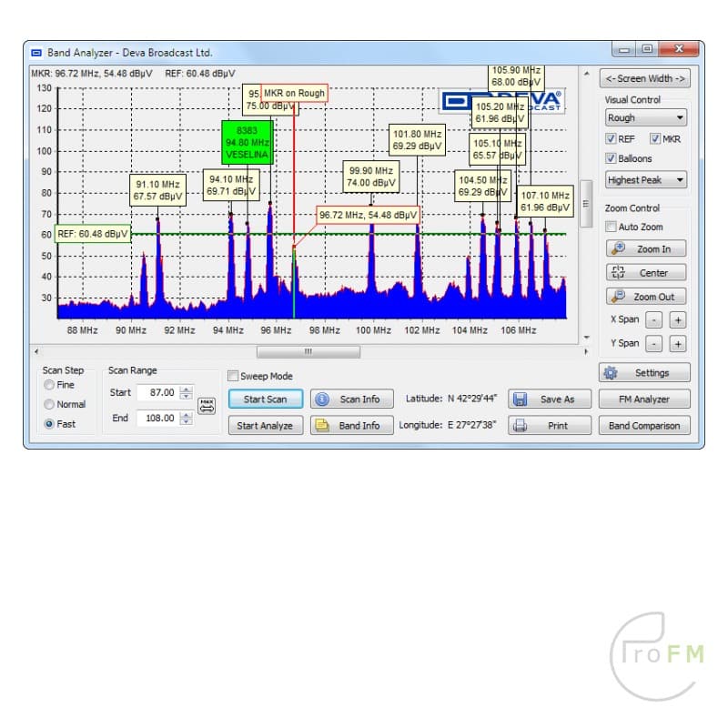The image size is (728, 728).
Task: Open Band Info with the folder icon
Action: coord(351,425)
